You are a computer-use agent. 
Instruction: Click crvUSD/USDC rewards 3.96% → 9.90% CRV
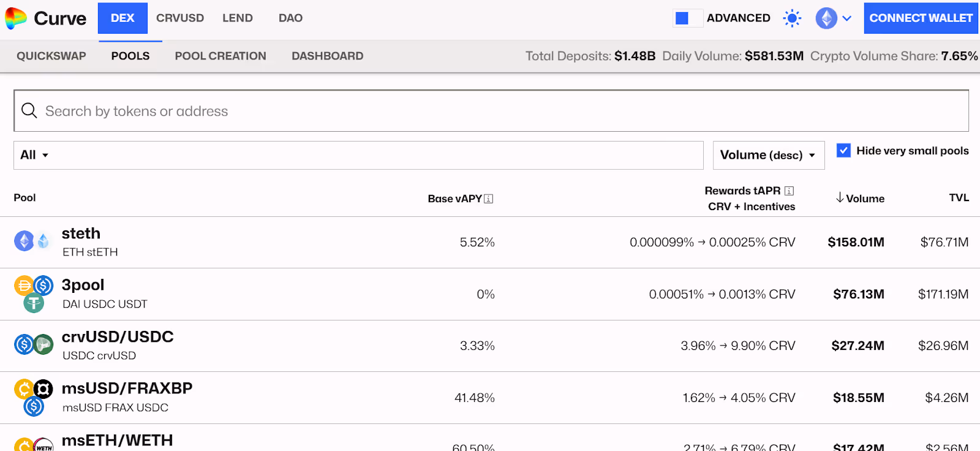738,346
